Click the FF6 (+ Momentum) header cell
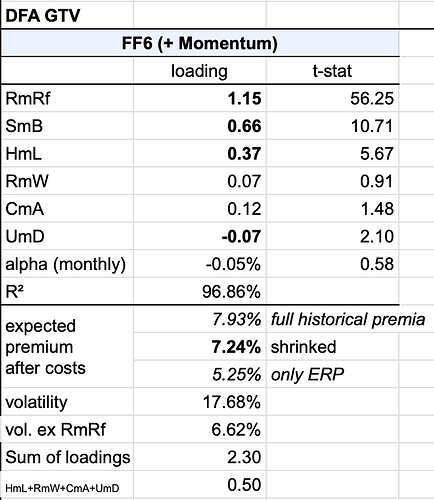The width and height of the screenshot is (434, 500). pos(200,43)
